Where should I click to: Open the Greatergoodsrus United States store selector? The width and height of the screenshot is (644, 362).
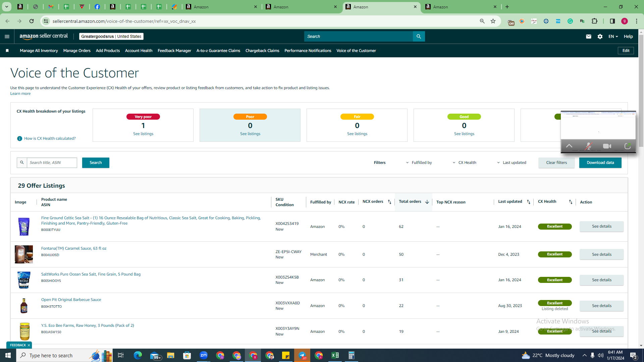point(111,37)
